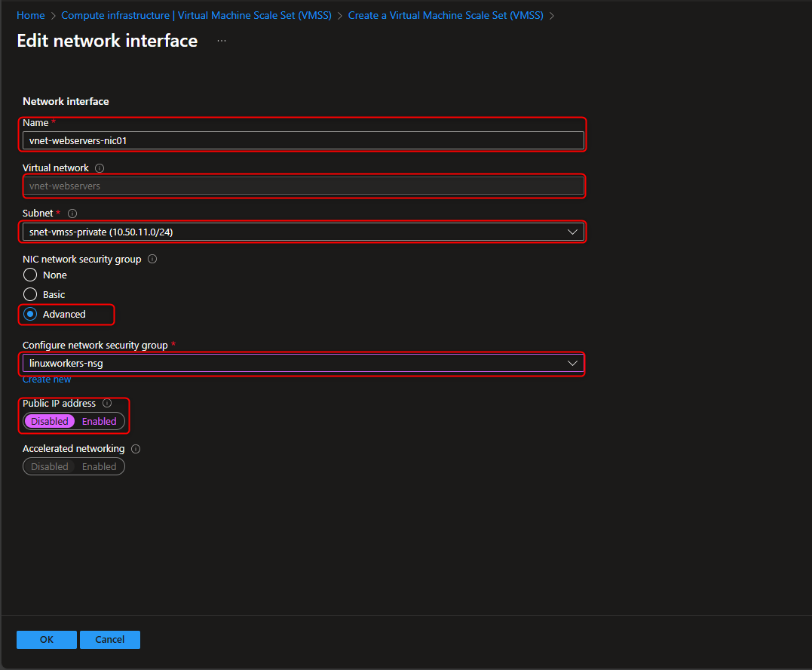
Task: Click the Public IP address info icon
Action: [107, 403]
